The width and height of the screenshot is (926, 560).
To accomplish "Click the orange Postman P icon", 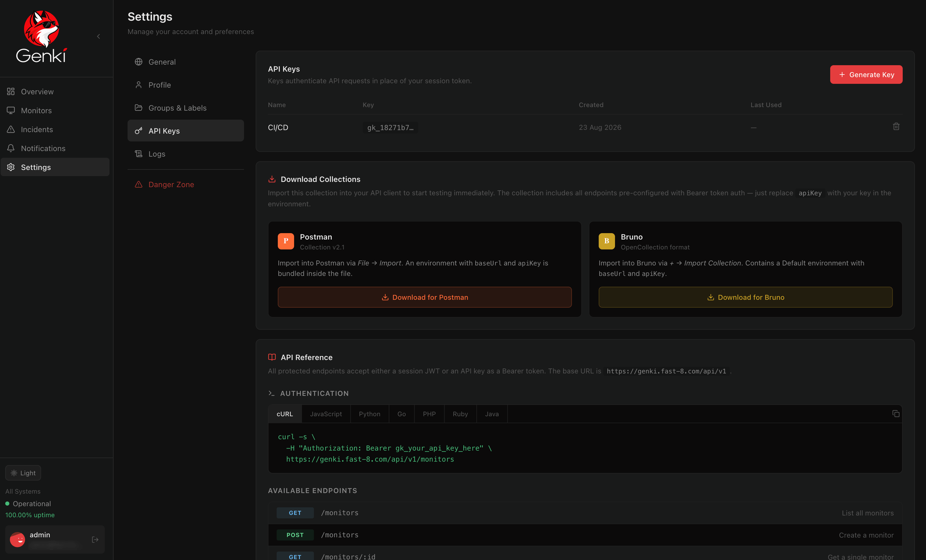I will [x=286, y=241].
